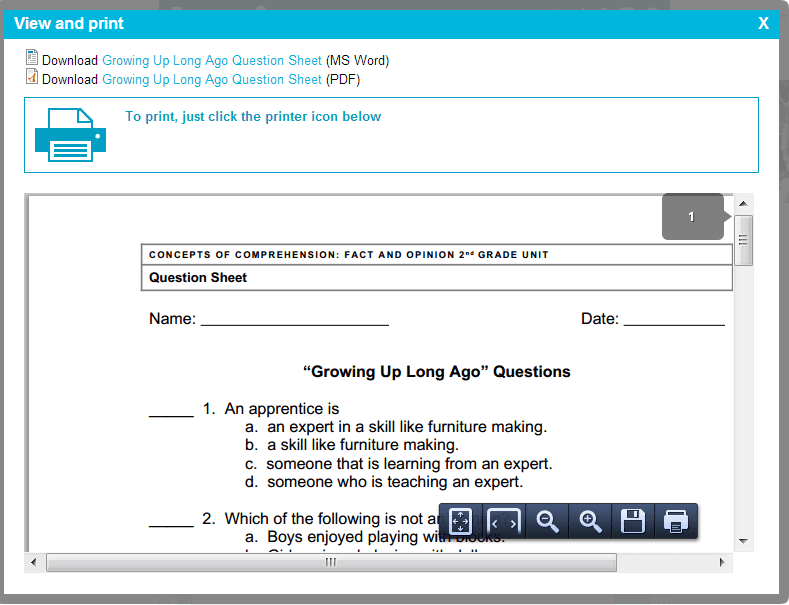
Task: Download the Question Sheet MS Word link
Action: [x=212, y=60]
